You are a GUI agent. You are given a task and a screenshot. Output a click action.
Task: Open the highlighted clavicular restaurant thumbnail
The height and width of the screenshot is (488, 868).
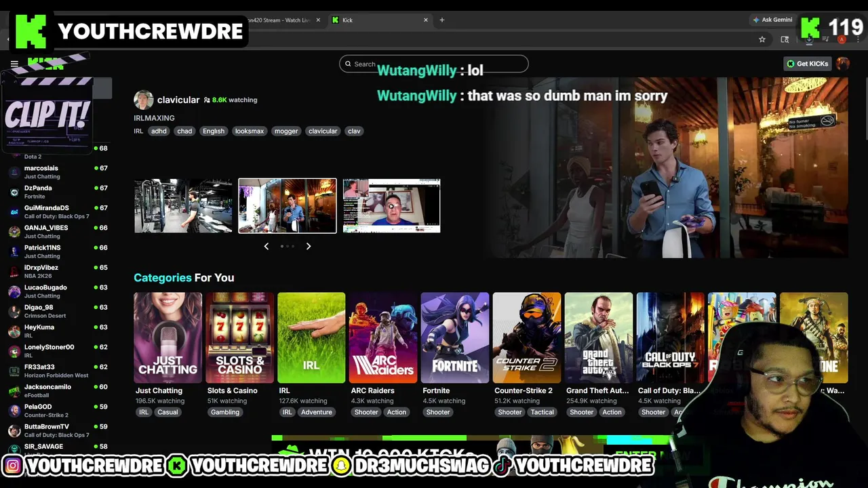point(288,206)
